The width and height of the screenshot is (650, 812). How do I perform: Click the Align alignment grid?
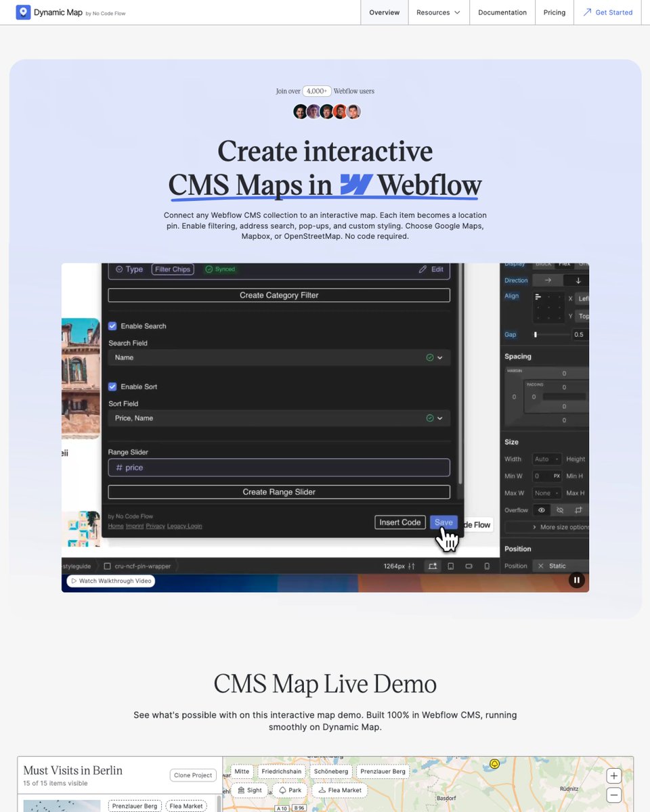pyautogui.click(x=548, y=306)
